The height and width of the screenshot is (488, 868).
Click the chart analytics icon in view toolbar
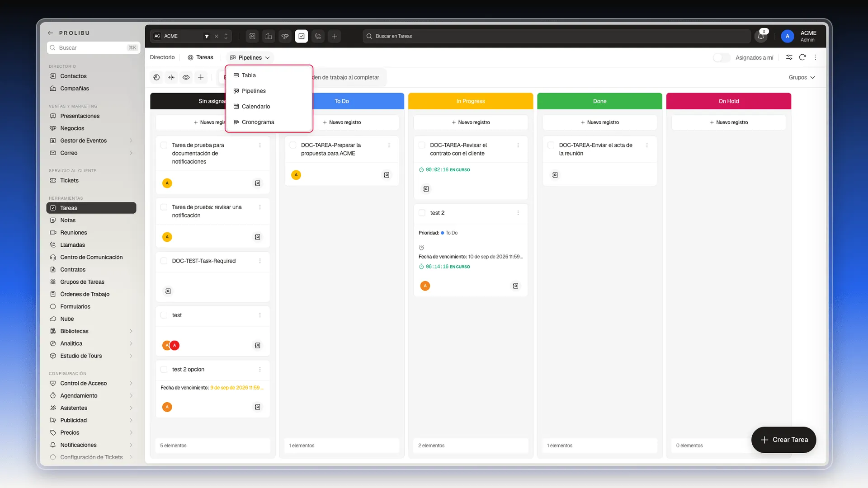(156, 77)
